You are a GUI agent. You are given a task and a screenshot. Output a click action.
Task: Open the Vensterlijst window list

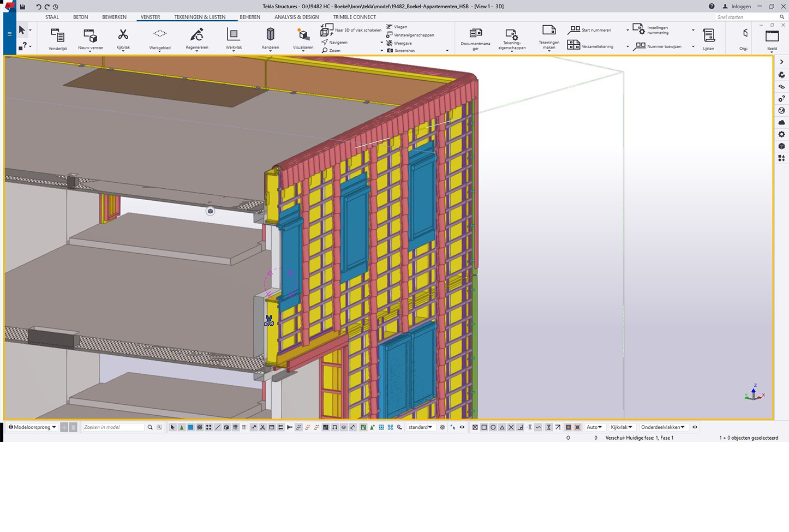57,38
